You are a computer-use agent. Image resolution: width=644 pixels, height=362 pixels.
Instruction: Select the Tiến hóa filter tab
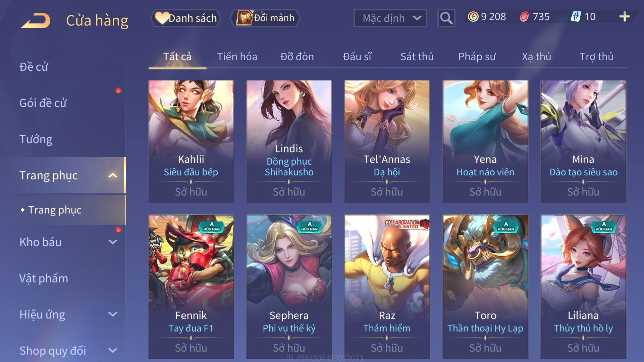(237, 57)
